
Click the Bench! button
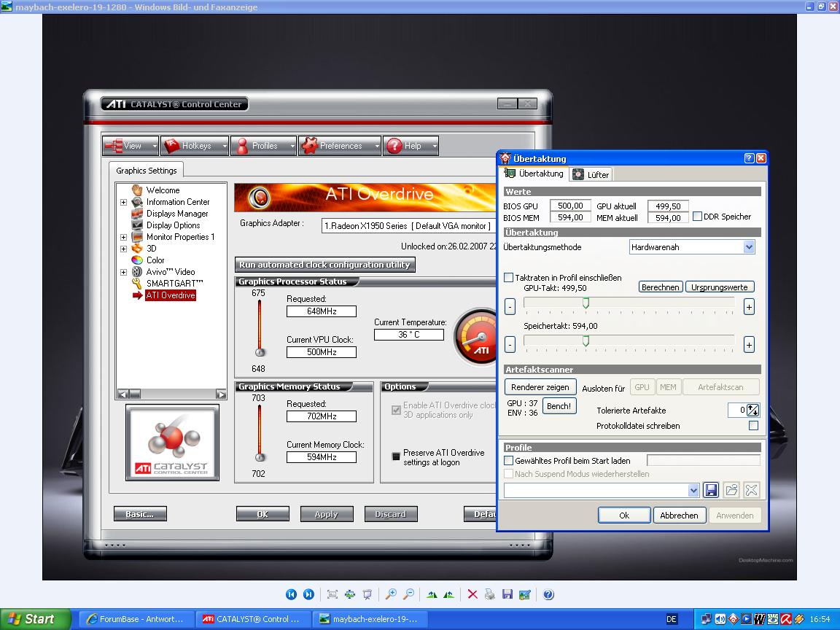(x=559, y=406)
